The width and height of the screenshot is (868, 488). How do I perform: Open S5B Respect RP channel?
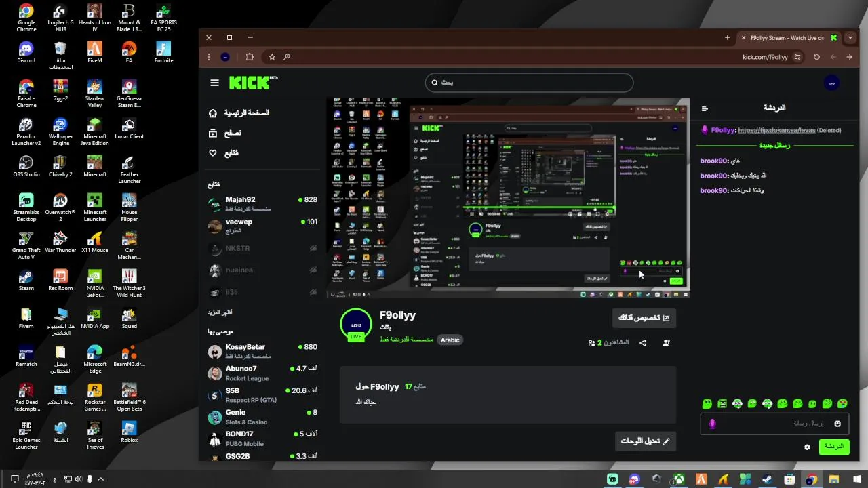pyautogui.click(x=263, y=395)
